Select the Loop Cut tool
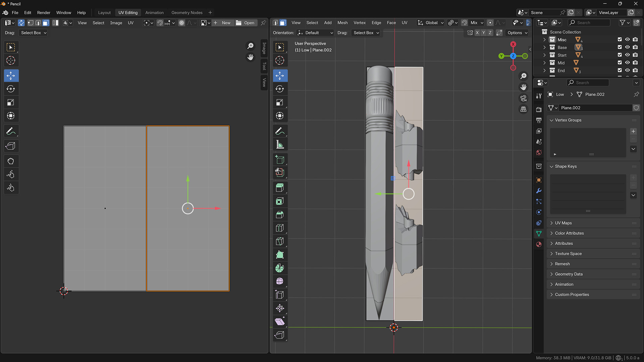 pyautogui.click(x=279, y=228)
